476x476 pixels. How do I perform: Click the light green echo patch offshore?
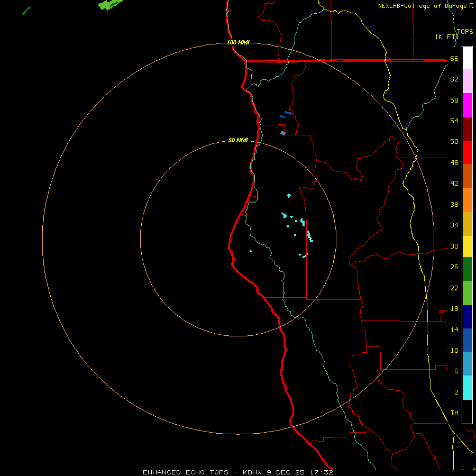pyautogui.click(x=111, y=4)
